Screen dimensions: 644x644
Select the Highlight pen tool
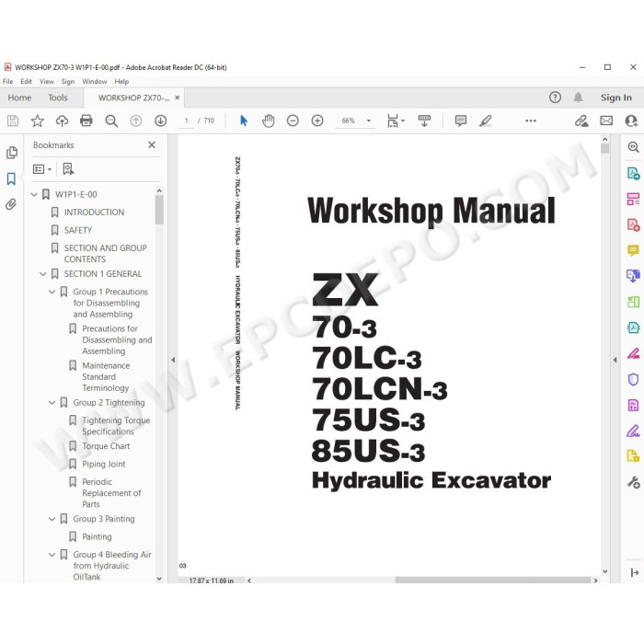tap(486, 121)
